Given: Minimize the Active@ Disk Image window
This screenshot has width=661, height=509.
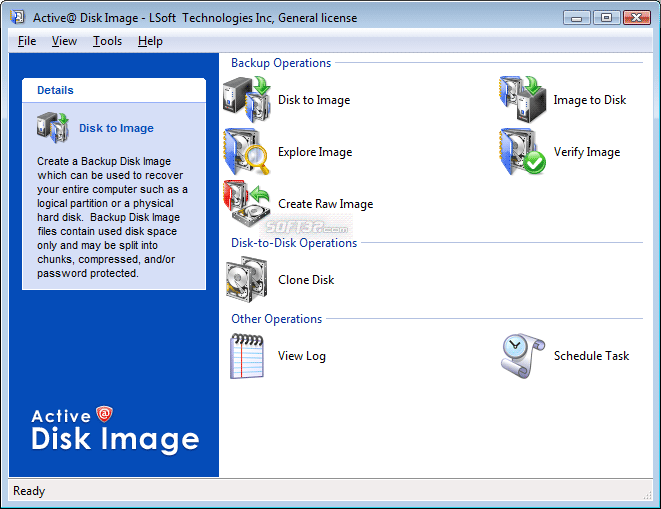Looking at the screenshot, I should (x=576, y=18).
